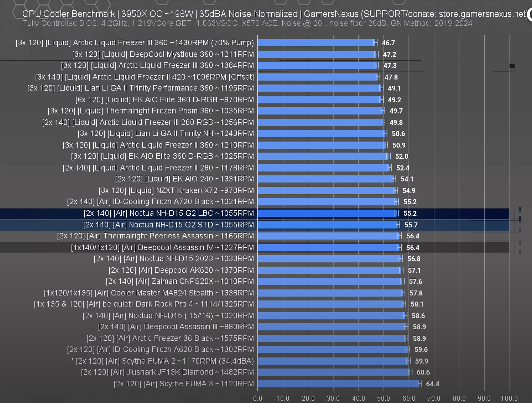
Task: Click the 54.9 result value
Action: coord(409,191)
